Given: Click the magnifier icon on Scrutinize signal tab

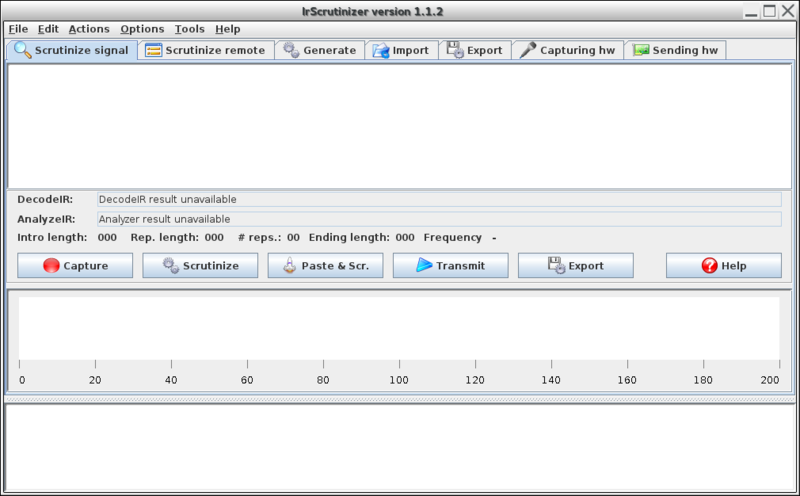Looking at the screenshot, I should click(x=22, y=50).
